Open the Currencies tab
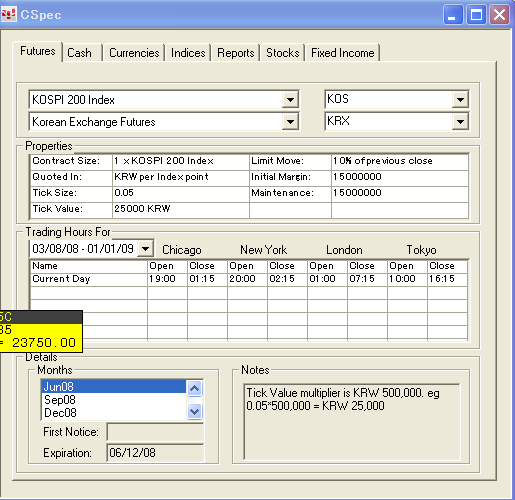 [x=134, y=53]
